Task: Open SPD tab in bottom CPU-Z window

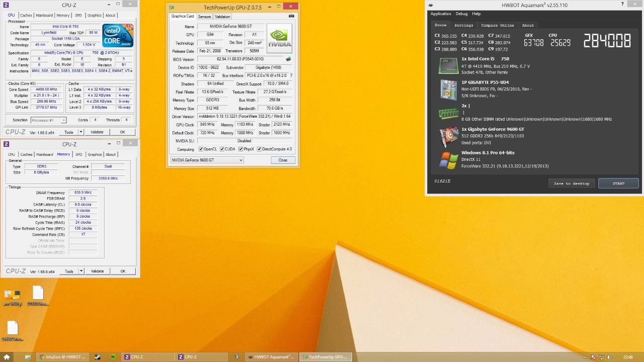Action: (78, 155)
